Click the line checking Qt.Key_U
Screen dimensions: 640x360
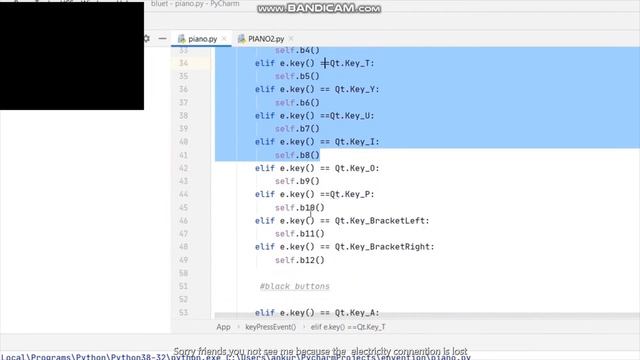314,116
